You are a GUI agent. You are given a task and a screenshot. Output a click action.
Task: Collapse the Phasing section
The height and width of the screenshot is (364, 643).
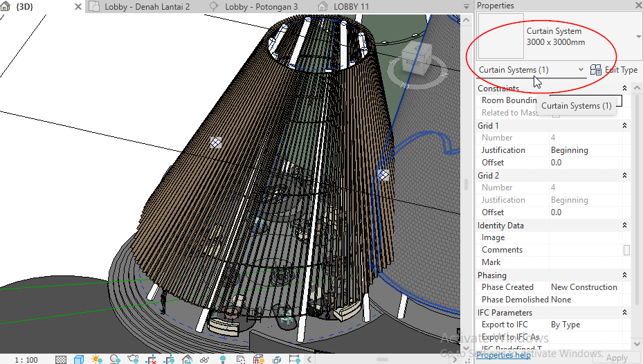click(624, 275)
